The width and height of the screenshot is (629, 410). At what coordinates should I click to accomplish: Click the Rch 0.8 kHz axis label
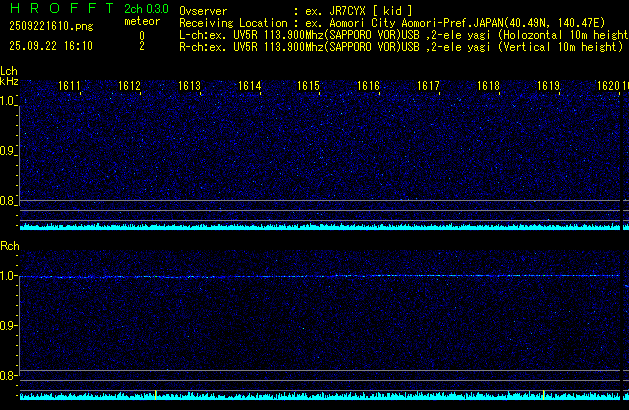pos(9,375)
